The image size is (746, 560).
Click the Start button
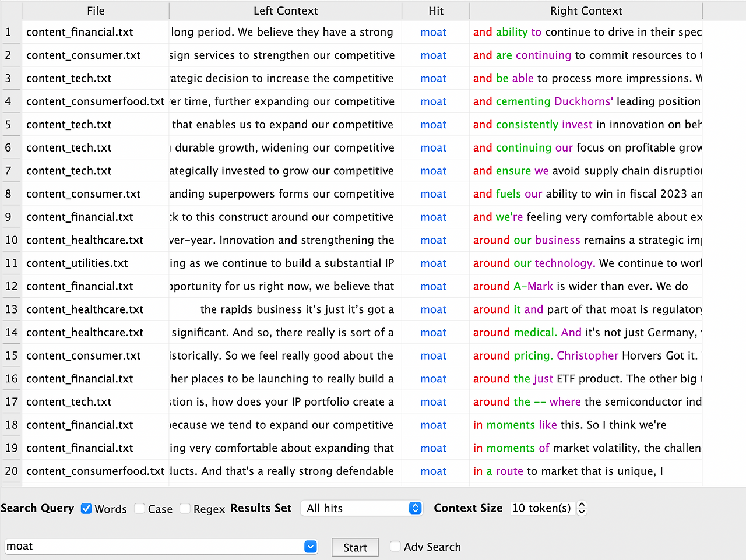[x=356, y=547]
